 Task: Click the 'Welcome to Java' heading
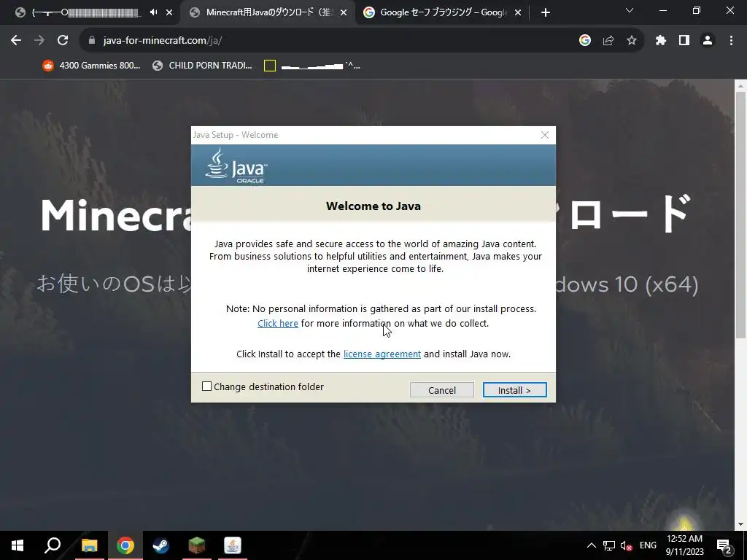pyautogui.click(x=373, y=206)
